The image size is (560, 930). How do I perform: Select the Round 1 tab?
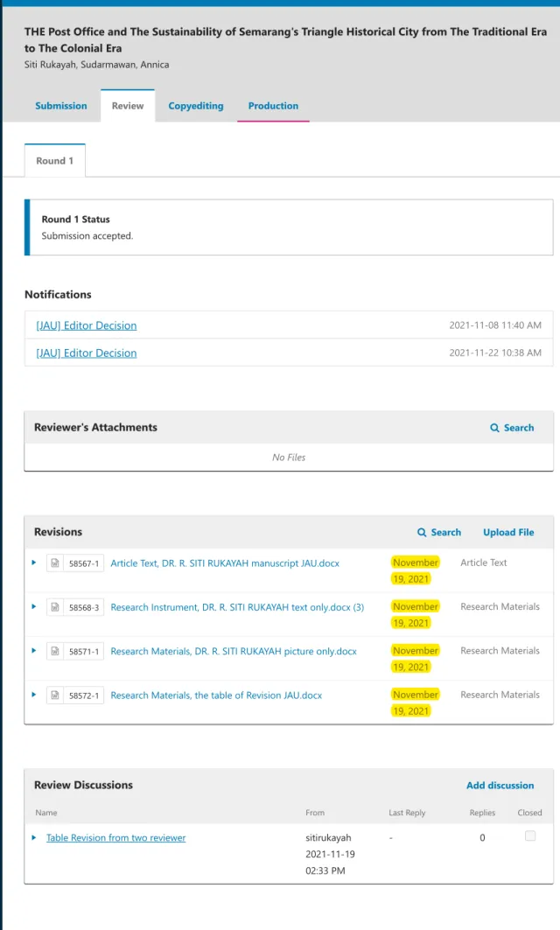tap(54, 161)
